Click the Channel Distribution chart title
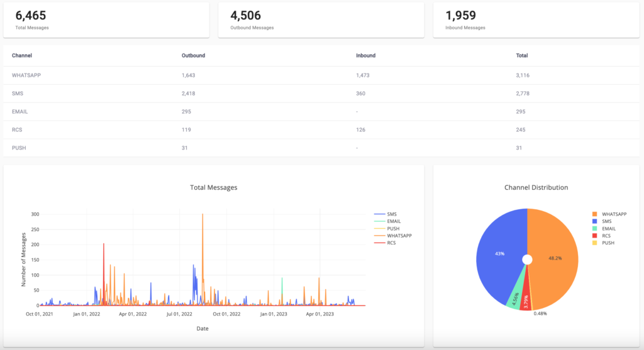 (x=536, y=187)
